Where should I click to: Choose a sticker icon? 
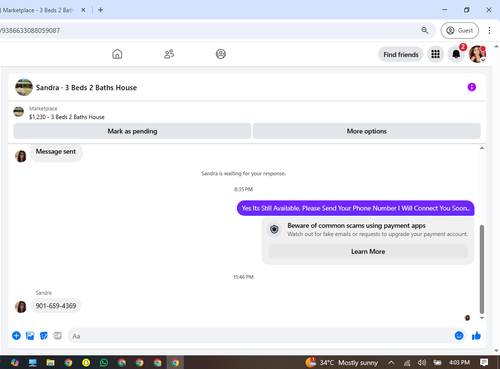click(44, 336)
